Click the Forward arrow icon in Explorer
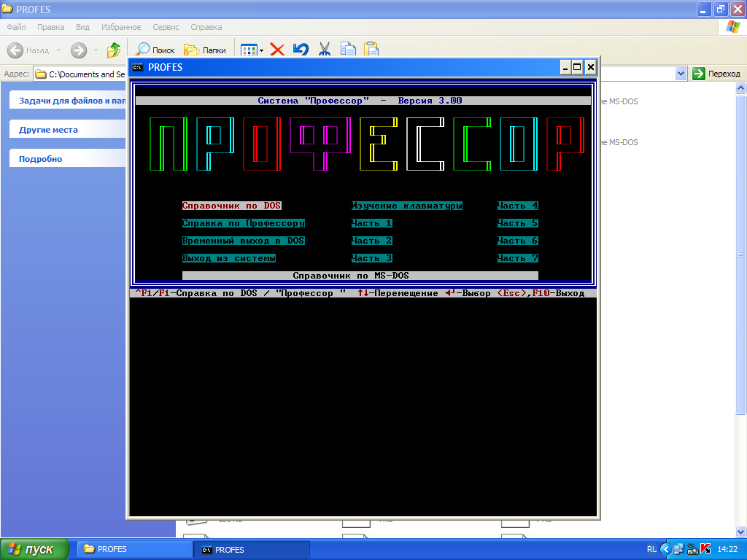This screenshot has width=747, height=560. (79, 50)
